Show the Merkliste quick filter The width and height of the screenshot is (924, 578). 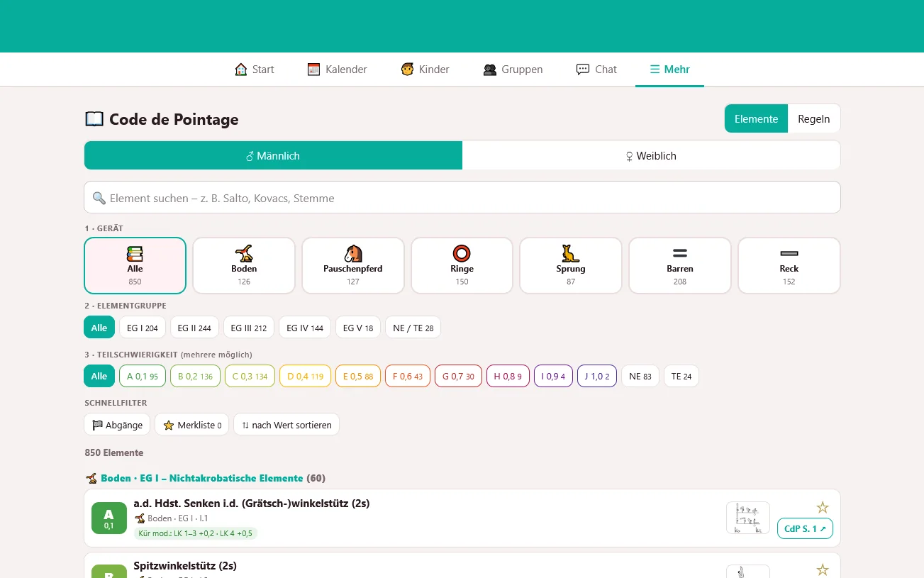192,425
